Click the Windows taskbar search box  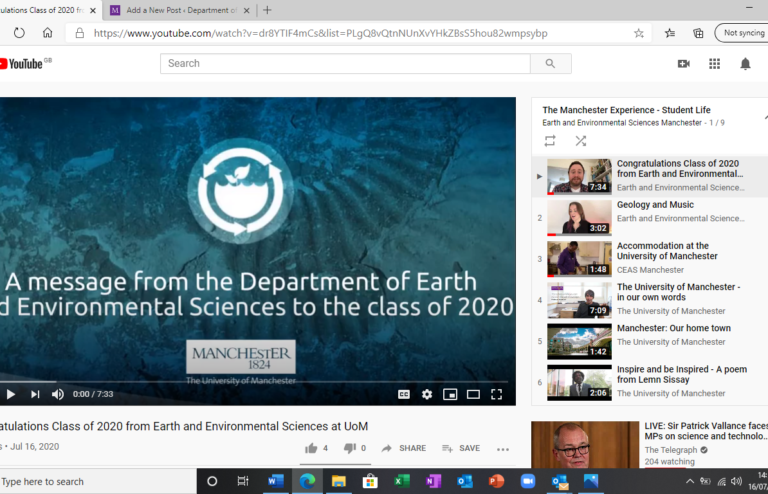98,482
